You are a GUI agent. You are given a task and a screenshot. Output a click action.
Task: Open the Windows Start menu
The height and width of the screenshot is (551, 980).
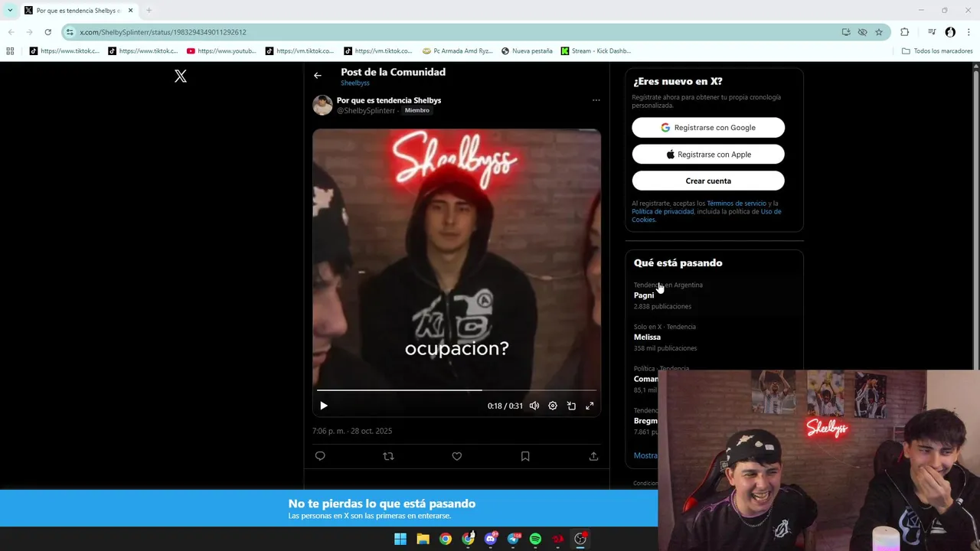pyautogui.click(x=400, y=539)
